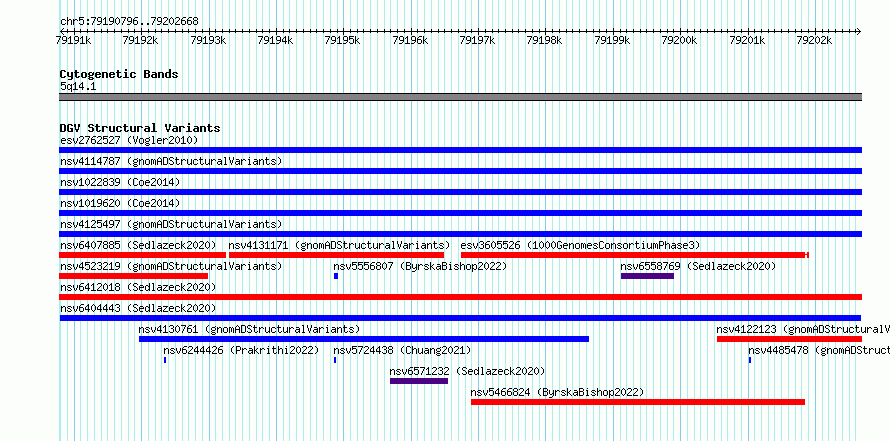Open the nsv6244426 (Prakrithi2022) label

tap(241, 350)
